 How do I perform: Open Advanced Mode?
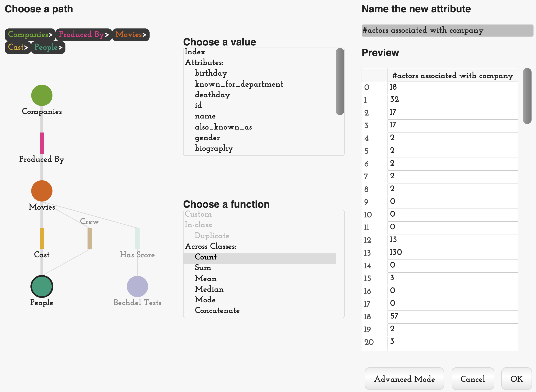pos(404,379)
